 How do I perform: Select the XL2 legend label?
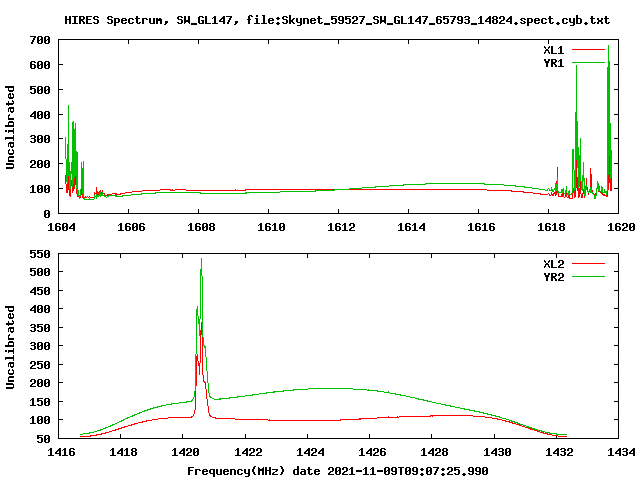553,264
